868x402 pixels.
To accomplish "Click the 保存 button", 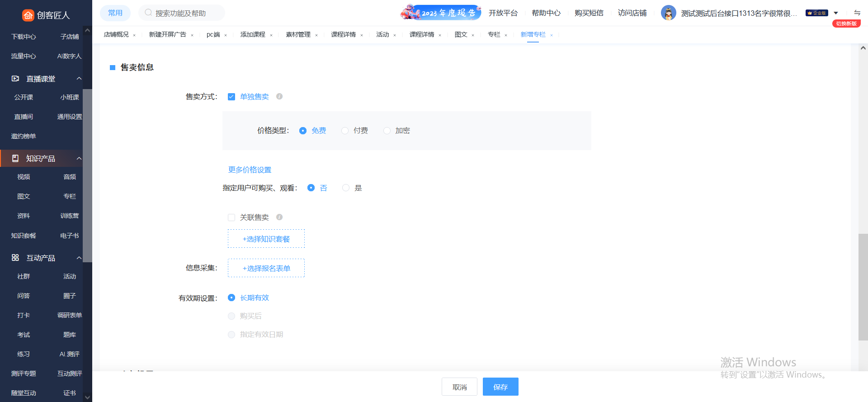I will (500, 387).
